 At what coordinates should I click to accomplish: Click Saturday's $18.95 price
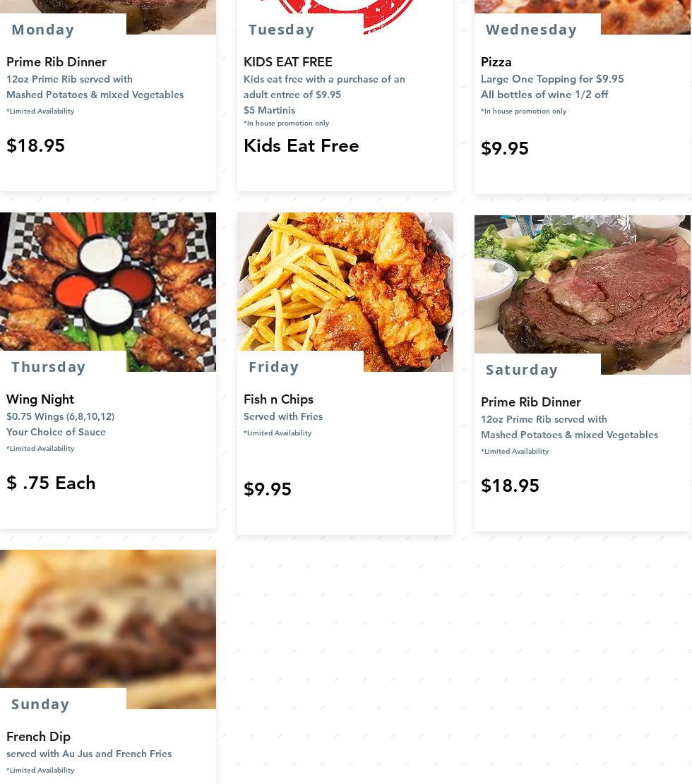tap(510, 486)
